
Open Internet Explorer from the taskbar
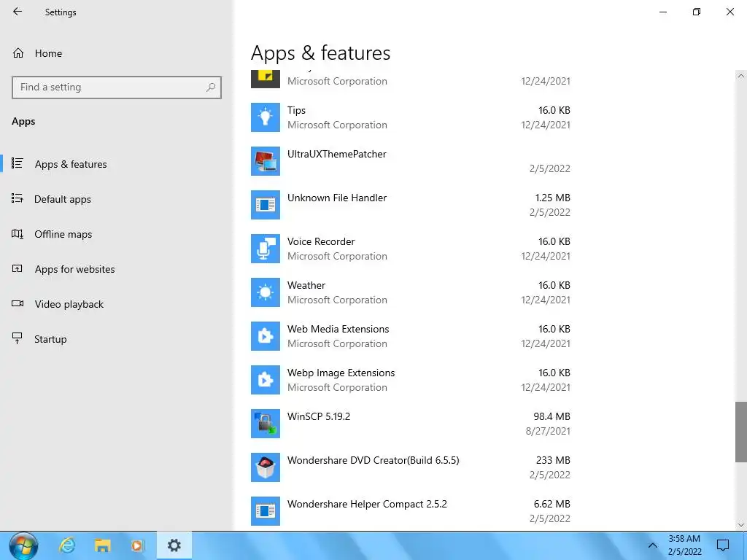pos(67,545)
